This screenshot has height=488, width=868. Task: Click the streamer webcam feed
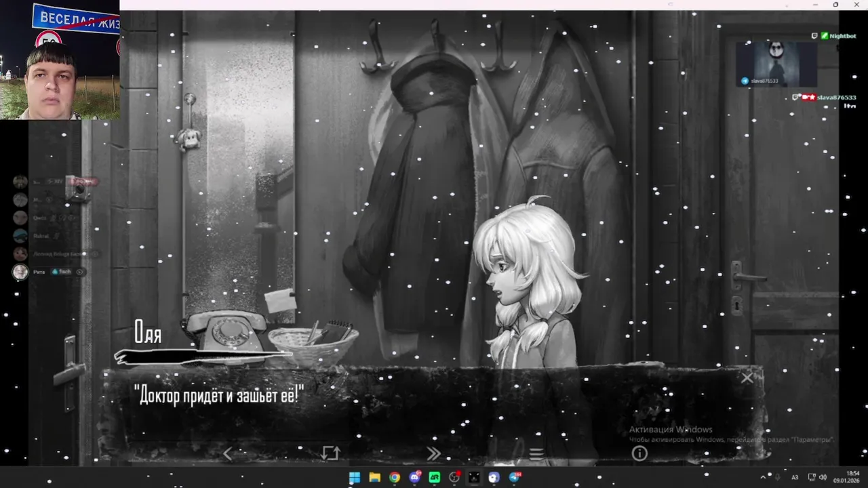pos(60,60)
